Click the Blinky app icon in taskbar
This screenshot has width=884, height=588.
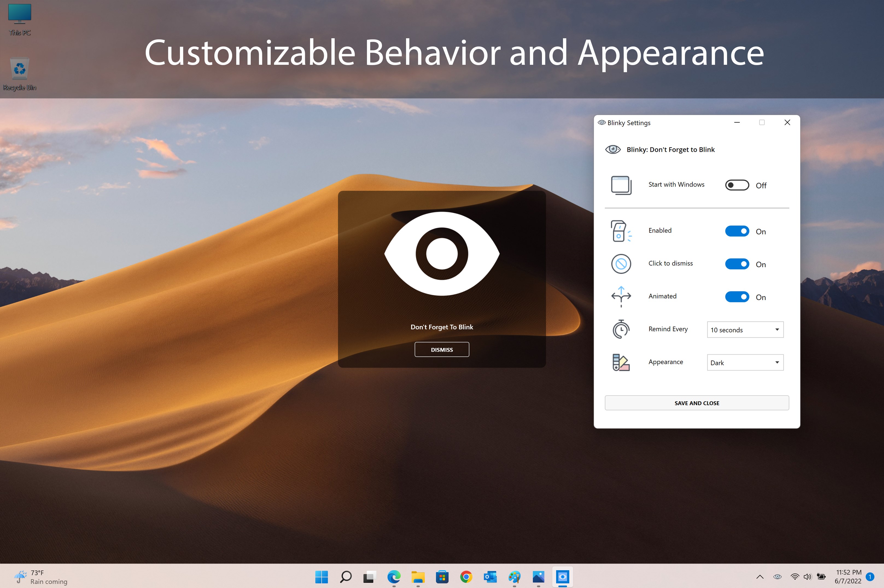(562, 576)
